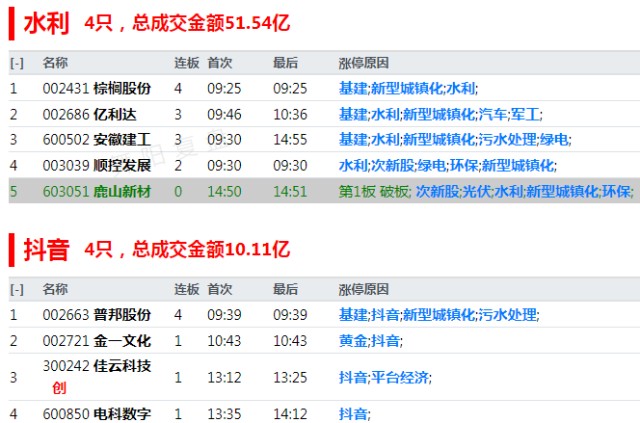Screen dimensions: 640x423
Task: Click 光伏 tag in 鹿山新材 row
Action: [477, 191]
